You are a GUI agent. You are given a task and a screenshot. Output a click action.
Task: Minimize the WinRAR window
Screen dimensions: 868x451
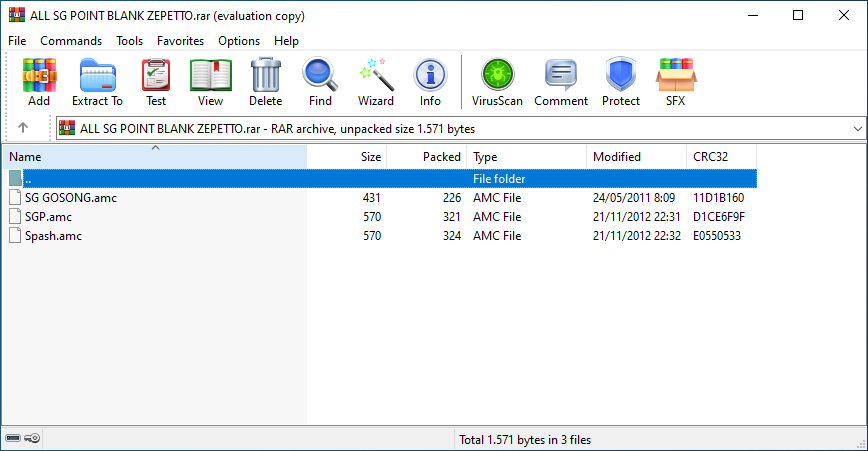pos(753,15)
